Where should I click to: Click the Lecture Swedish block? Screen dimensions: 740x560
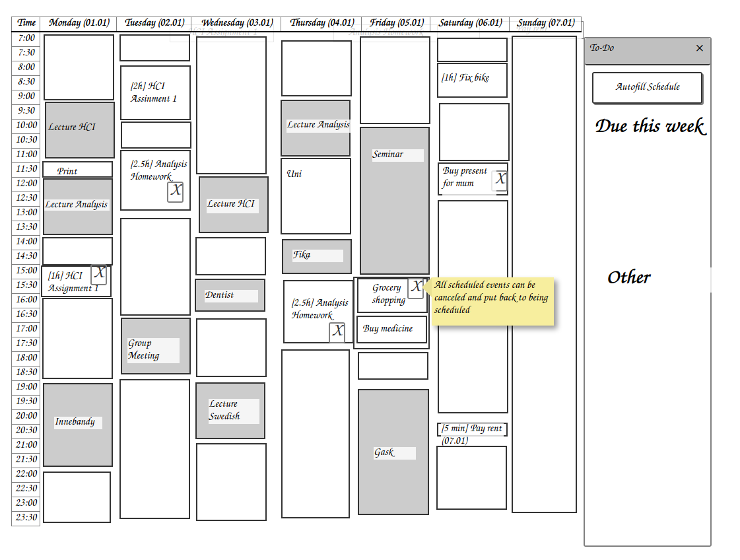click(x=230, y=410)
